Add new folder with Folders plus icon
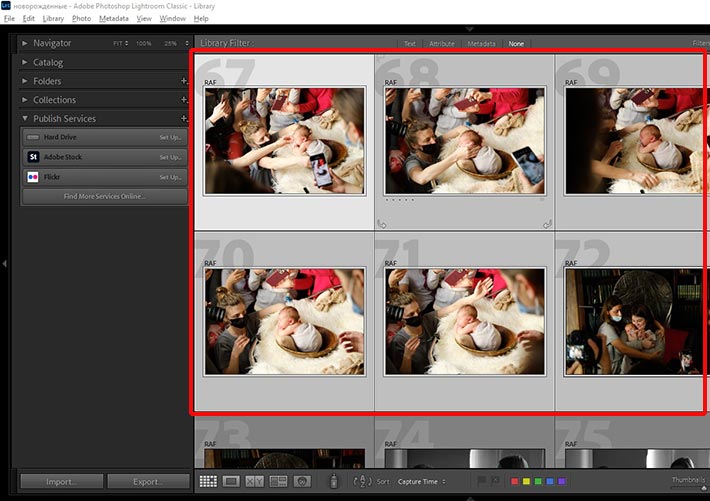This screenshot has width=710, height=501. (184, 81)
